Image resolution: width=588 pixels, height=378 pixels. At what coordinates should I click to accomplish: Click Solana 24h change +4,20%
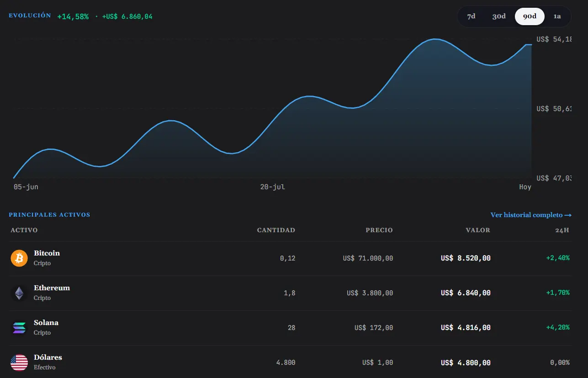(x=558, y=328)
